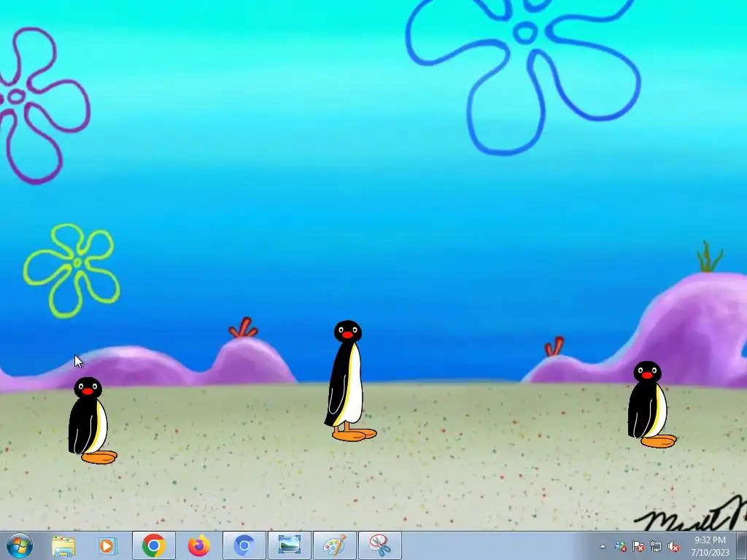Switch to the blue Chromium taskbar button
Screen dimensions: 747x560
[244, 545]
